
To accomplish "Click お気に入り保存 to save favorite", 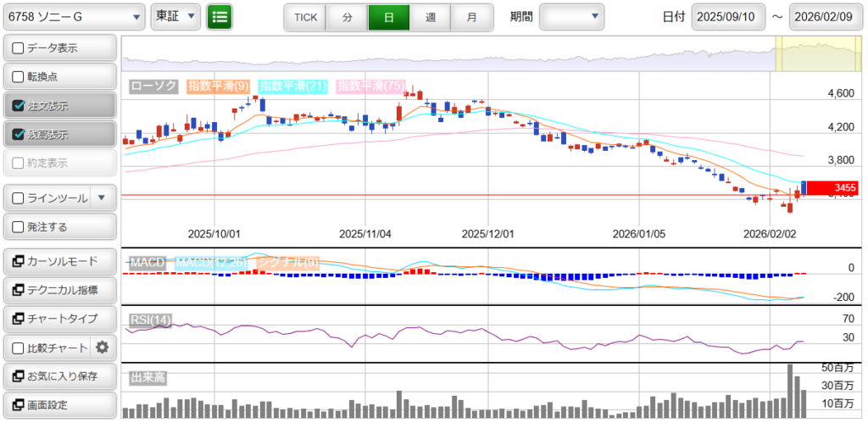I will pyautogui.click(x=59, y=376).
